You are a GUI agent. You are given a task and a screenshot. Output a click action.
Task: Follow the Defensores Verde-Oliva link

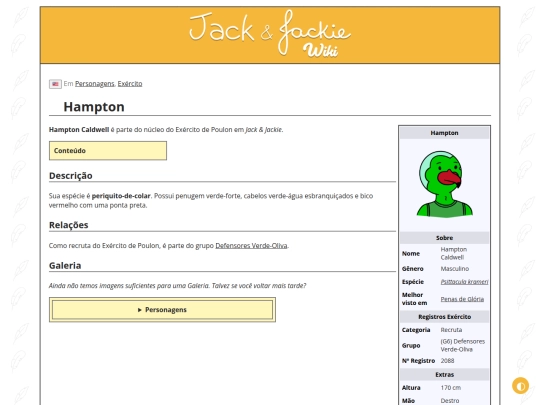(x=251, y=246)
